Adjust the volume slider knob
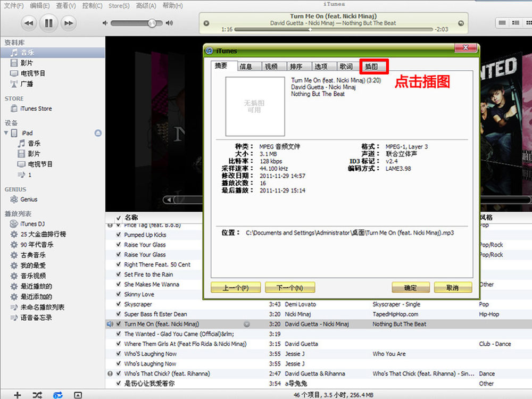Viewport: 532px width, 399px height. point(152,23)
